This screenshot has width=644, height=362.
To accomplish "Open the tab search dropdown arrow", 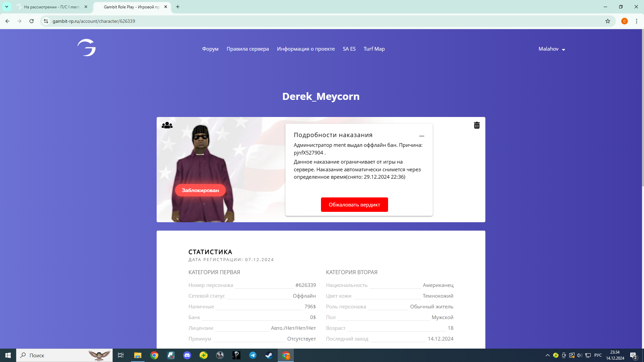I will [x=7, y=7].
